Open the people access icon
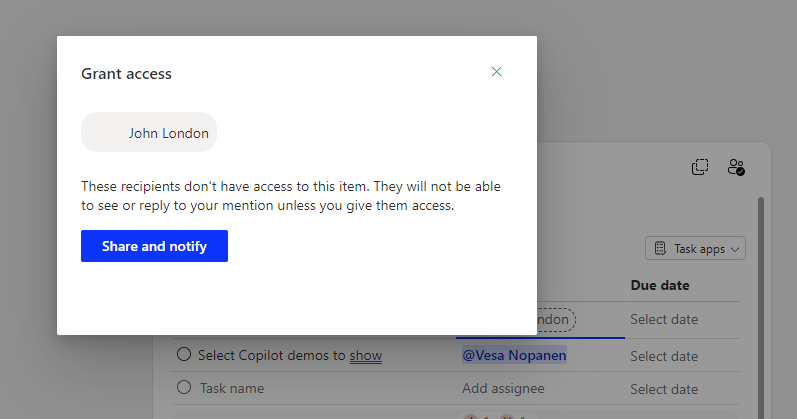Viewport: 797px width, 419px height. (x=736, y=167)
